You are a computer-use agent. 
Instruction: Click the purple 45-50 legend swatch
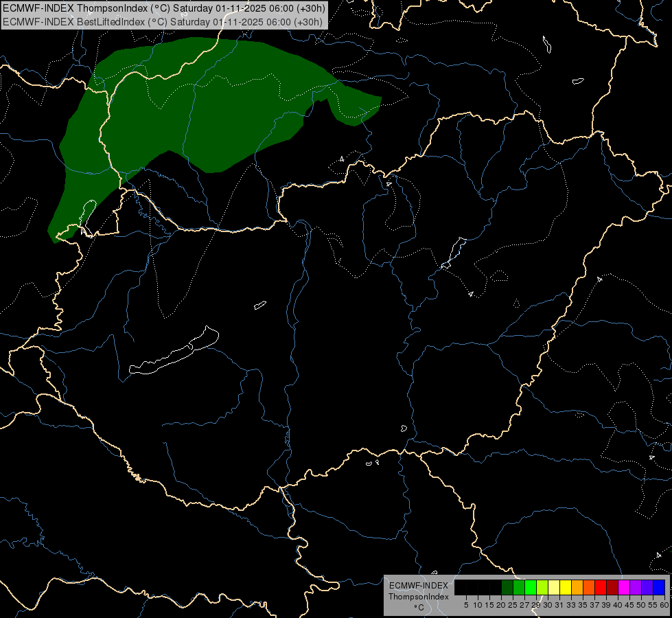(x=636, y=587)
